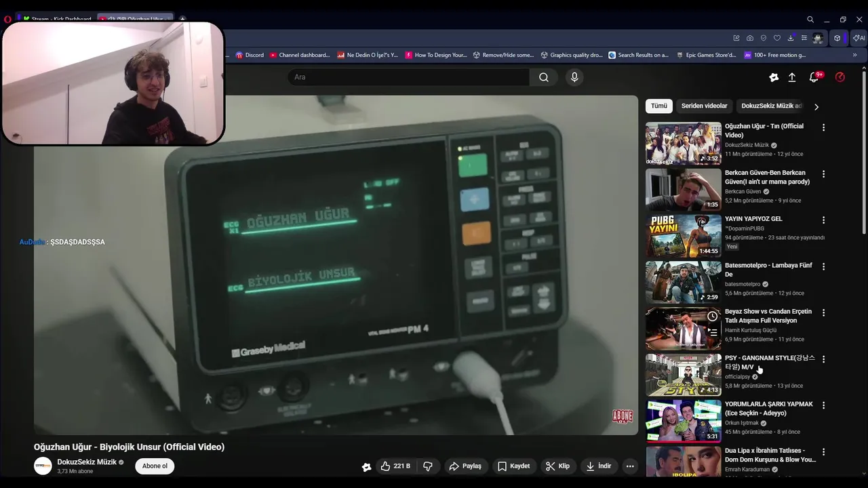Open the red circular account avatar
This screenshot has width=868, height=488.
click(x=840, y=77)
